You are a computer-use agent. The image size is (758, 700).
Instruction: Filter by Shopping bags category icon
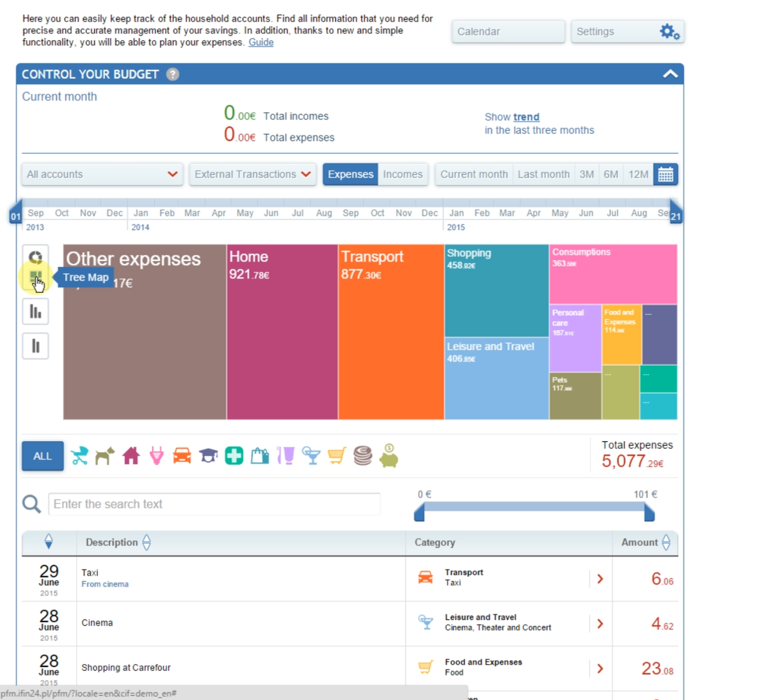click(260, 456)
